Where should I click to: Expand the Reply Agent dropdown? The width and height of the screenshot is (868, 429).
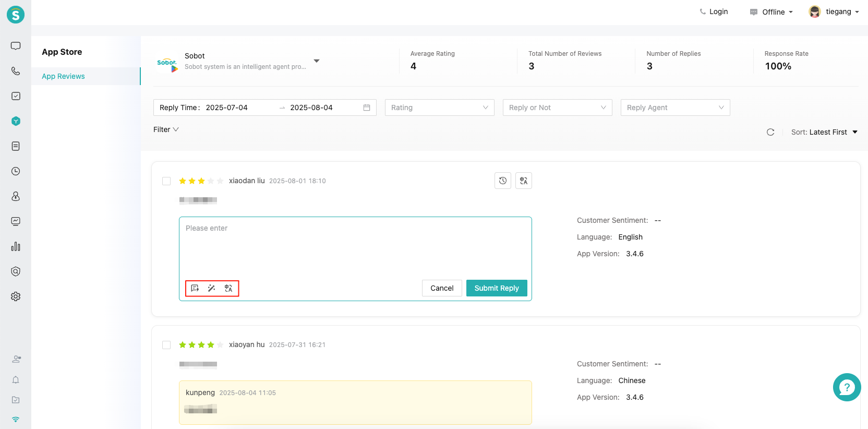(675, 108)
